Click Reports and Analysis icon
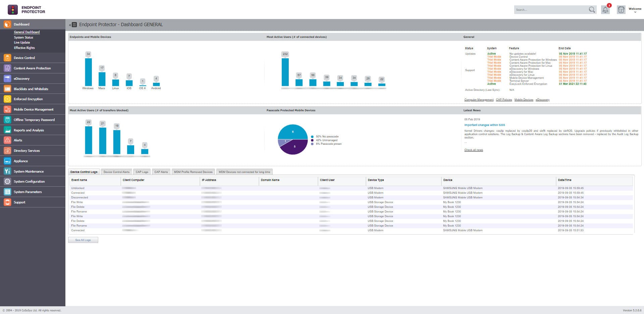 [7, 130]
